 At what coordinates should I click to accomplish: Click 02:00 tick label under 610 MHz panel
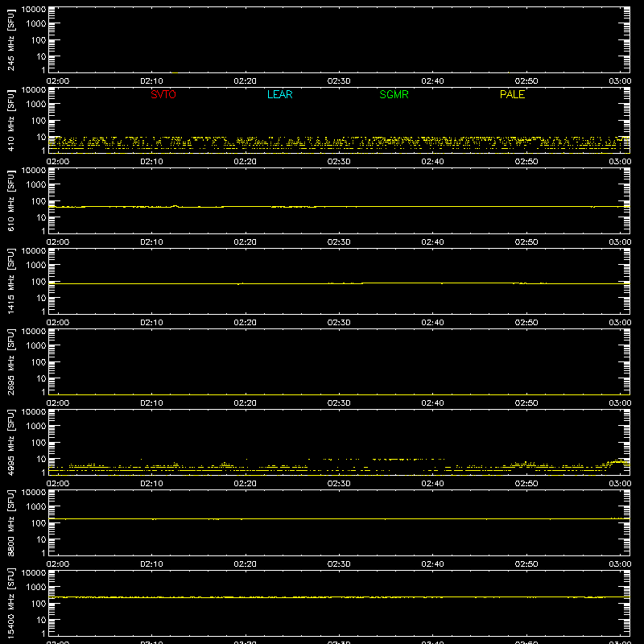coord(58,242)
